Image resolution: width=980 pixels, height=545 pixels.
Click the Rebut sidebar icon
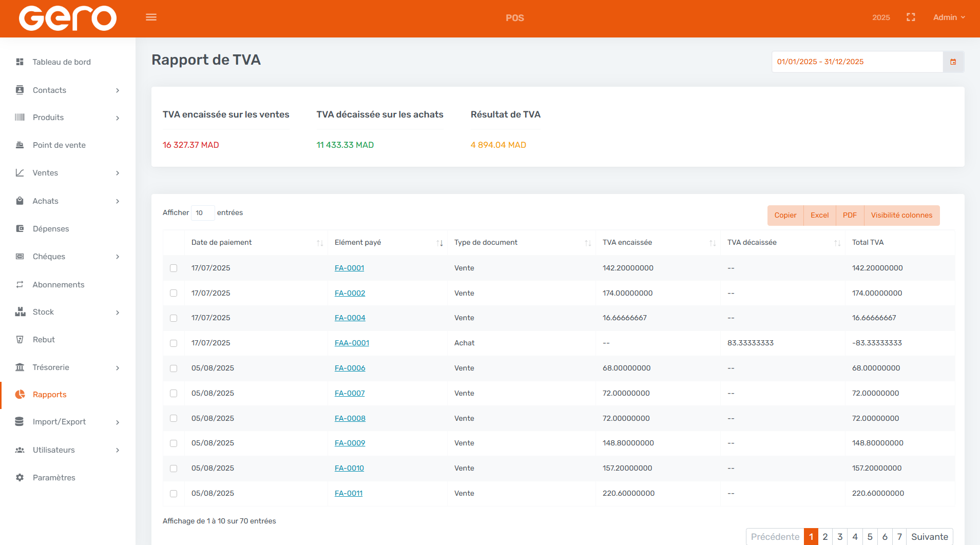[20, 340]
